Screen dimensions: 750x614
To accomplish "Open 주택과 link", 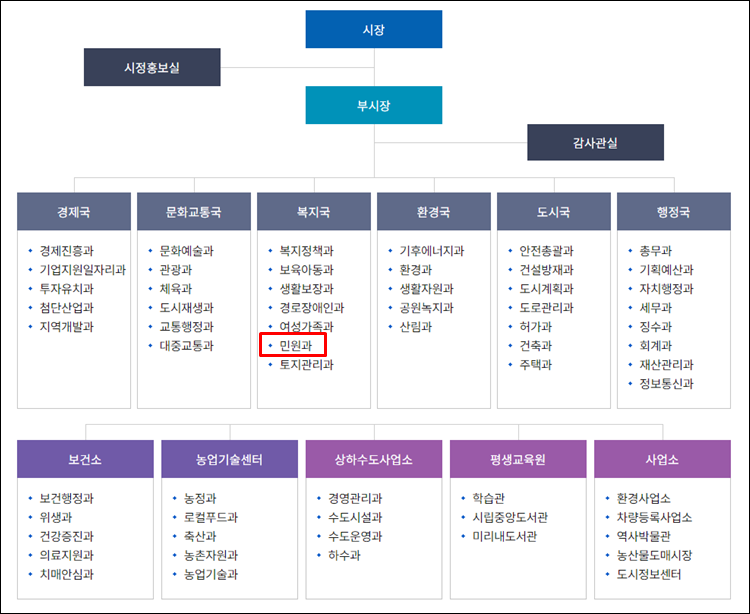I will (x=536, y=364).
